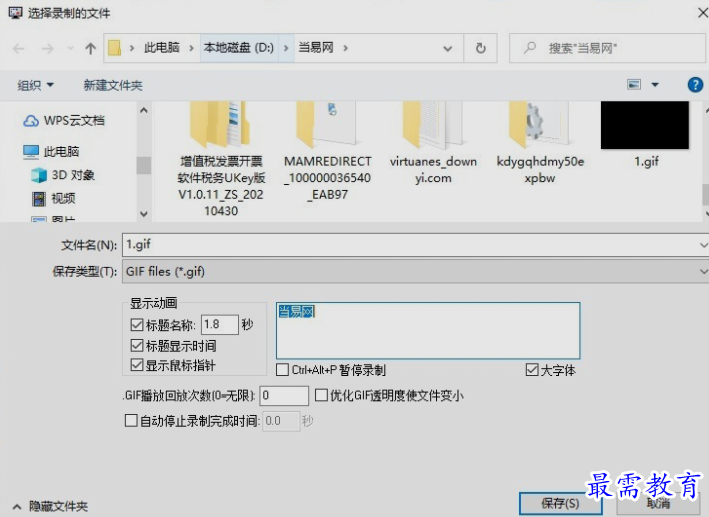Select 本地磁盘 (D:) in the path
Screen dimensions: 709x517
239,47
